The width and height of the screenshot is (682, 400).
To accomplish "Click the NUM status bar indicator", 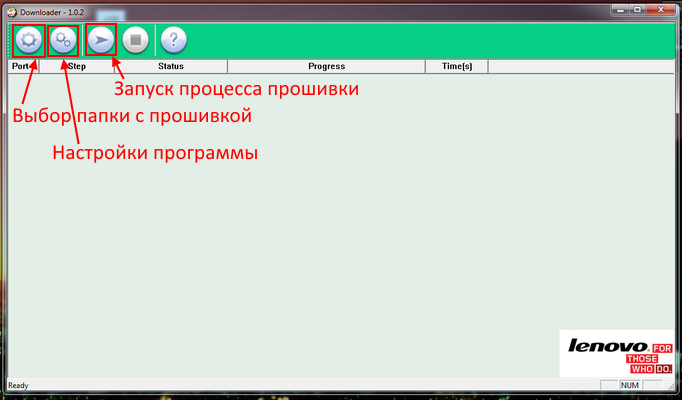I will click(630, 385).
